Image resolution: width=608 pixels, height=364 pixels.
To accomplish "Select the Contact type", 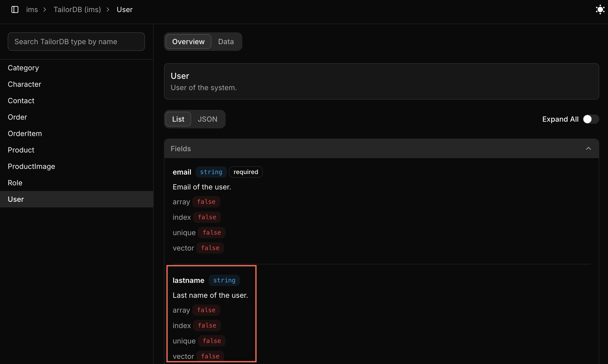I will (21, 101).
